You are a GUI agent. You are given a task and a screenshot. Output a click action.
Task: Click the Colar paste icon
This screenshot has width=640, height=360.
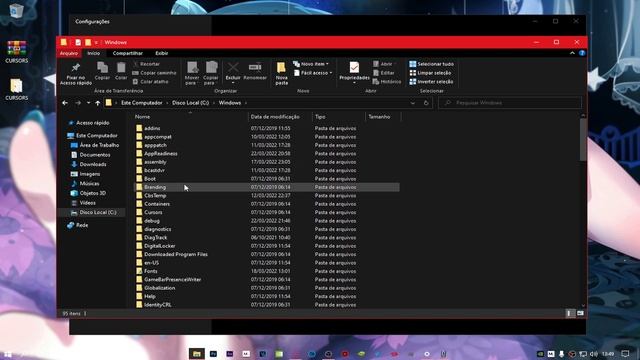[x=121, y=71]
